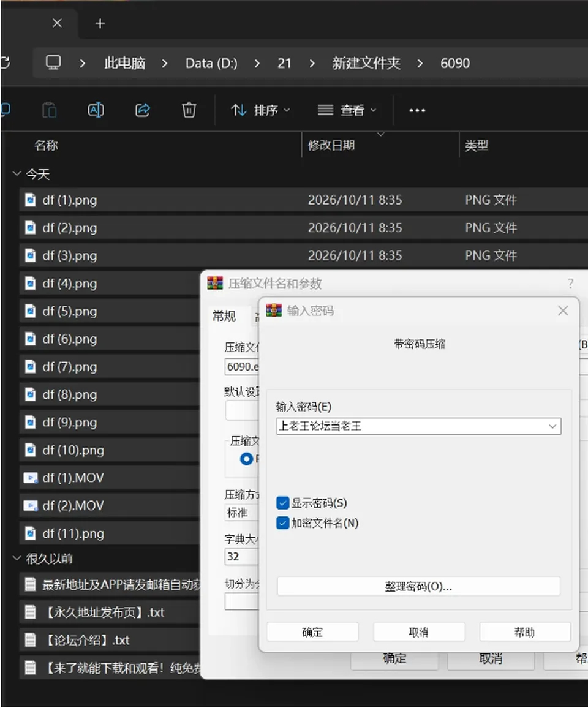
Task: Uncheck the 加密文件名(N) checkbox
Action: pos(283,523)
